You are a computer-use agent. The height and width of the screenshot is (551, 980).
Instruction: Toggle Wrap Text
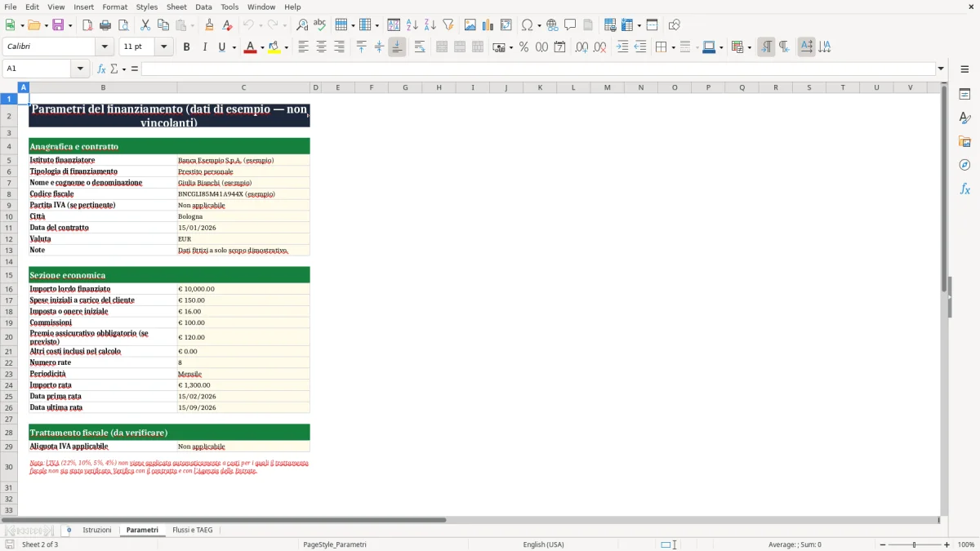420,47
